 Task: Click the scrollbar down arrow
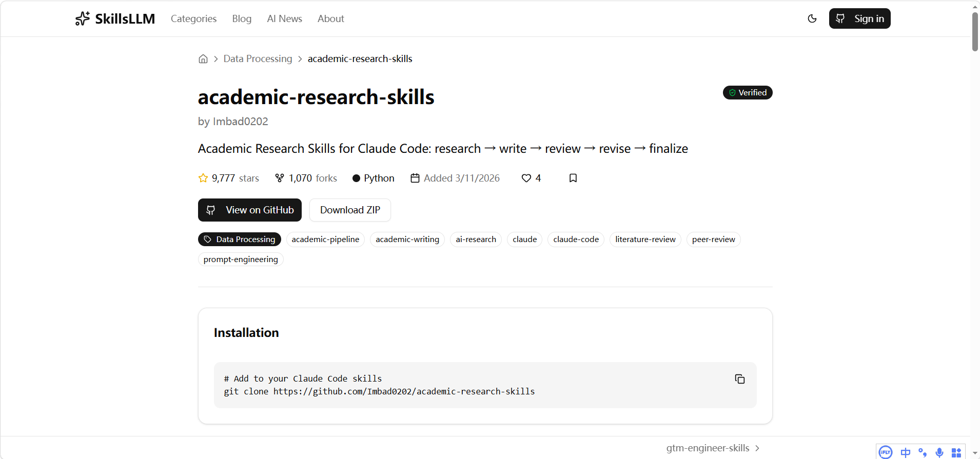[x=975, y=453]
